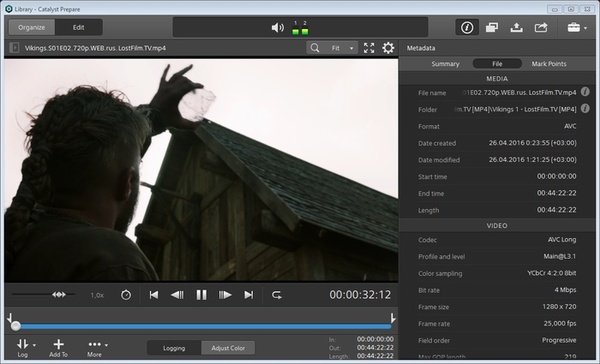Click the timecode clock icon
This screenshot has width=600, height=364.
point(126,295)
